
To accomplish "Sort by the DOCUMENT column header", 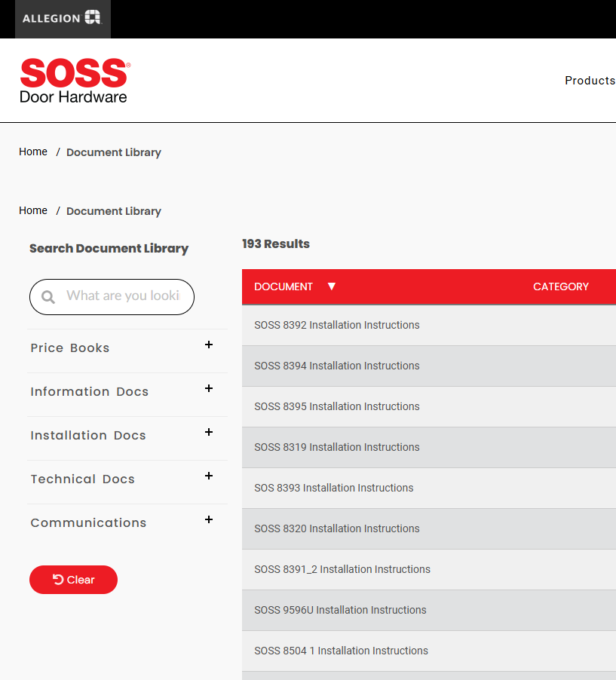I will [283, 286].
